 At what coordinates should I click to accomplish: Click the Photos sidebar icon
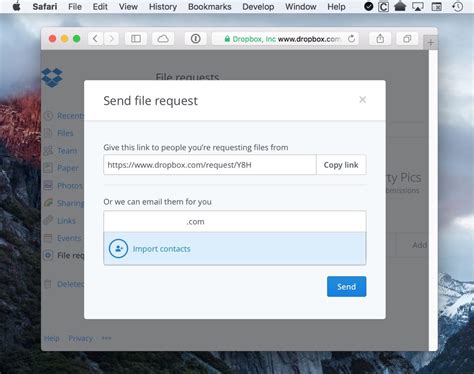[x=48, y=185]
